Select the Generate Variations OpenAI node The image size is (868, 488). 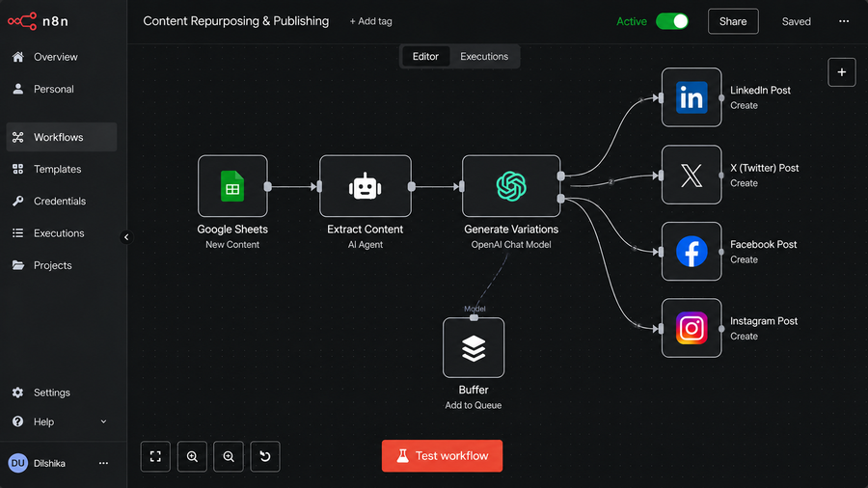coord(511,186)
